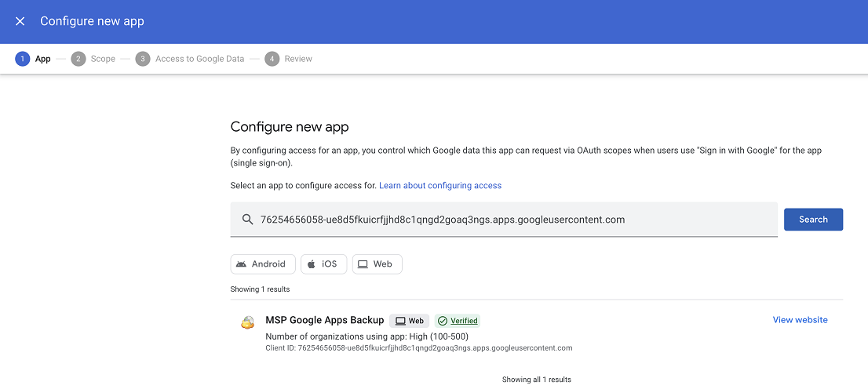The image size is (868, 389).
Task: Close the Configure new app dialog
Action: click(20, 21)
